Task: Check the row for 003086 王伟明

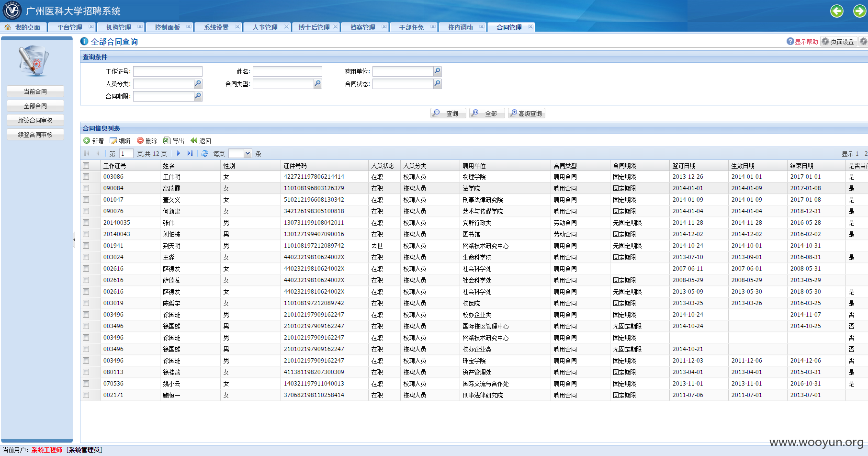Action: pyautogui.click(x=86, y=177)
